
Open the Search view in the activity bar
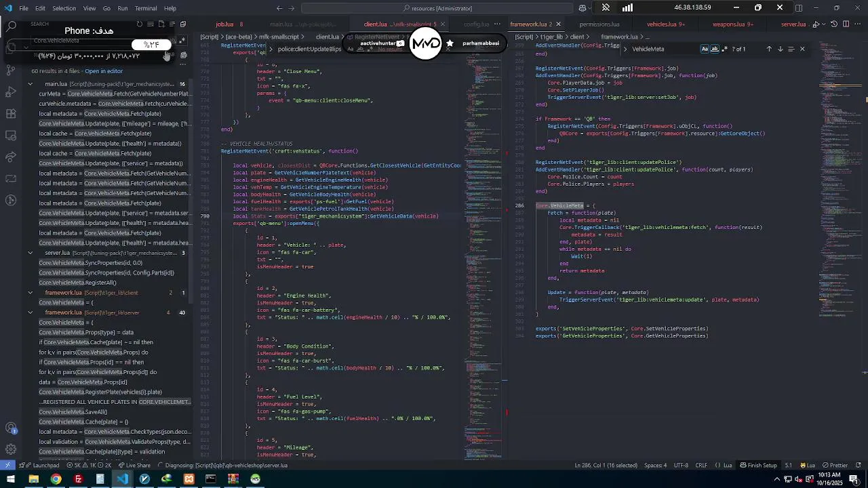tap(11, 26)
